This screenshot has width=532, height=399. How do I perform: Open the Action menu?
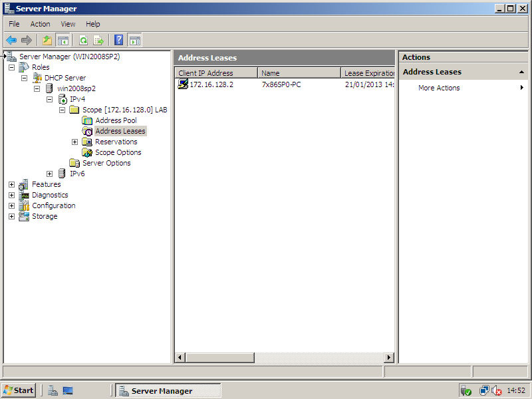(x=40, y=24)
